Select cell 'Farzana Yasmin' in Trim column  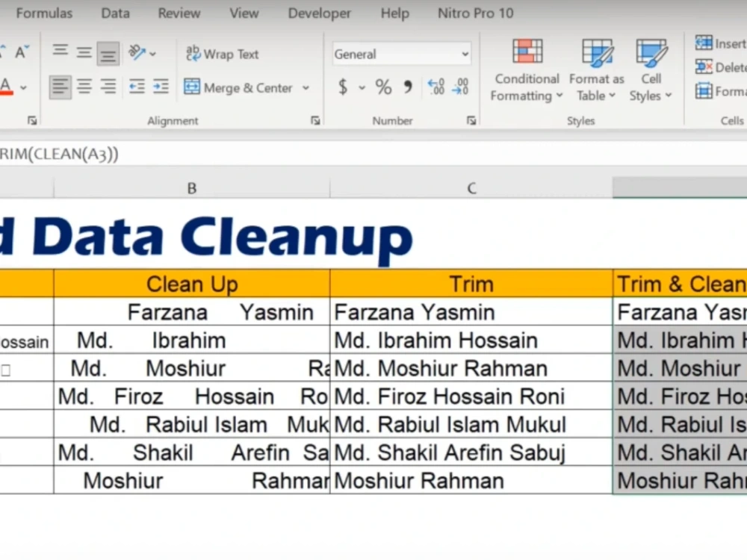coord(471,312)
